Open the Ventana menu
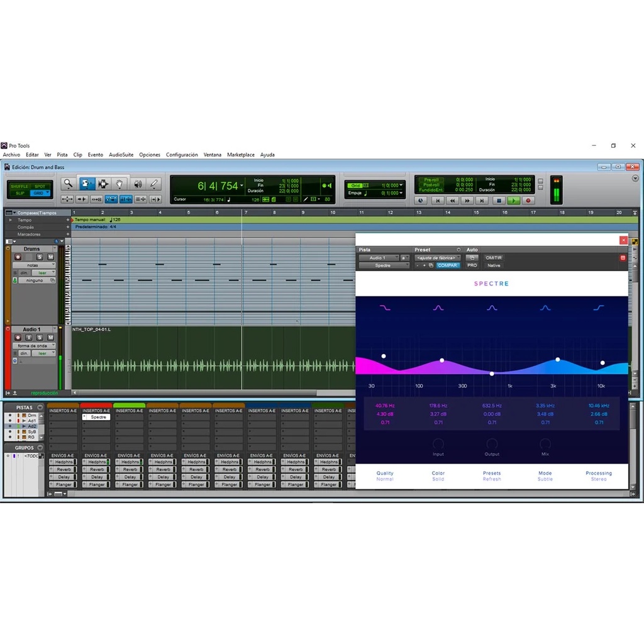644x644 pixels. click(x=213, y=155)
